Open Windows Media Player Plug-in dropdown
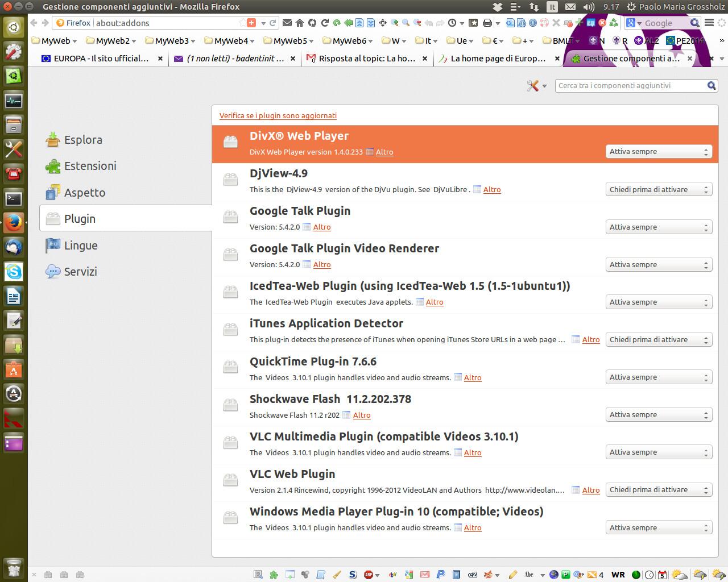 tap(659, 527)
